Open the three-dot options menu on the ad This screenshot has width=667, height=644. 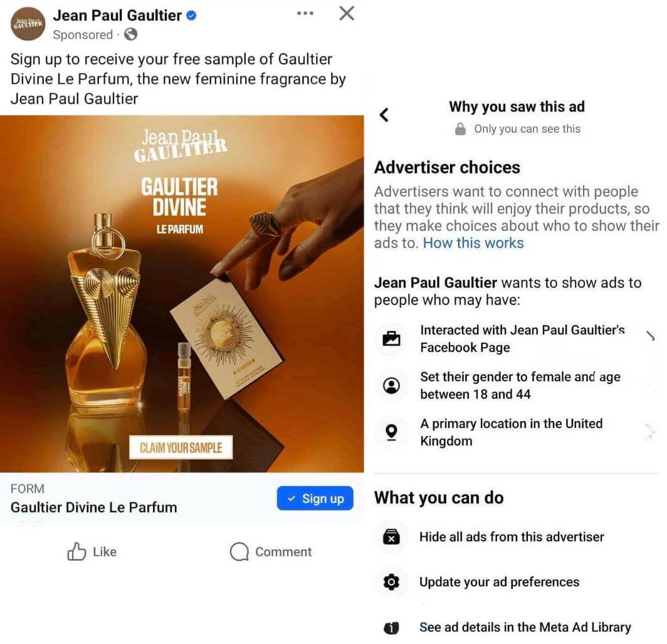[x=305, y=14]
